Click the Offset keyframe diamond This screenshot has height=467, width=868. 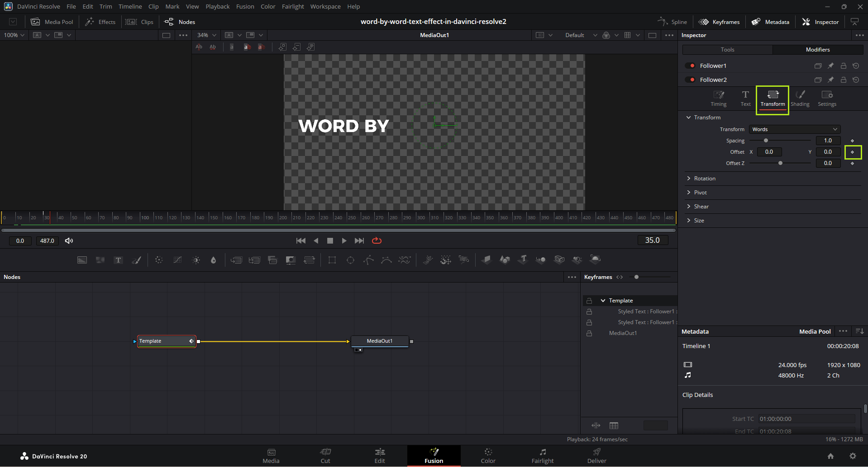[x=853, y=152]
